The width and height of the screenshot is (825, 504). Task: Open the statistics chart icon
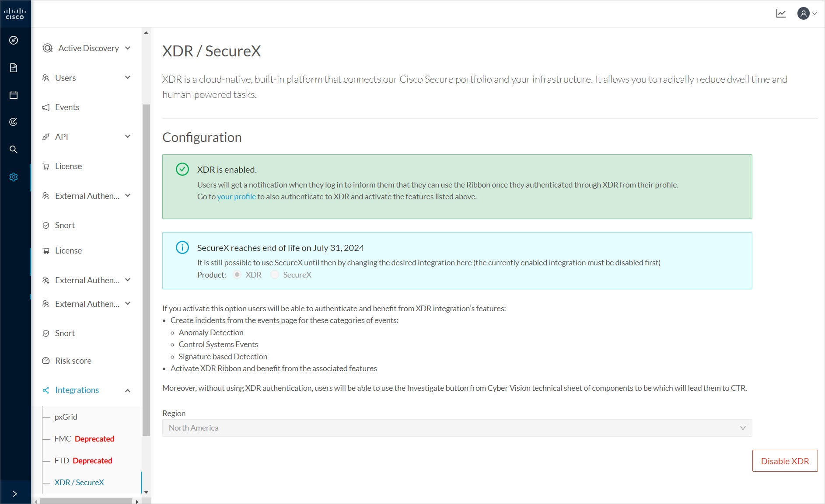coord(781,14)
